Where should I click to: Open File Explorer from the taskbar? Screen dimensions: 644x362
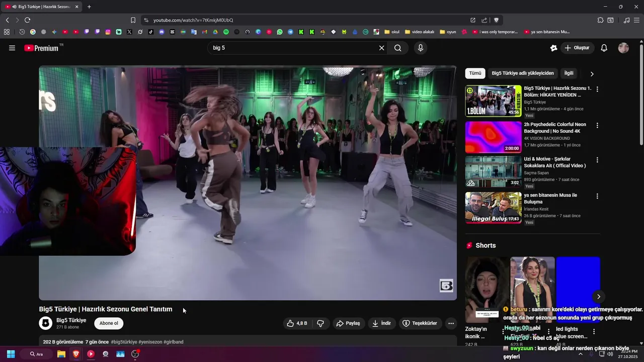point(61,354)
